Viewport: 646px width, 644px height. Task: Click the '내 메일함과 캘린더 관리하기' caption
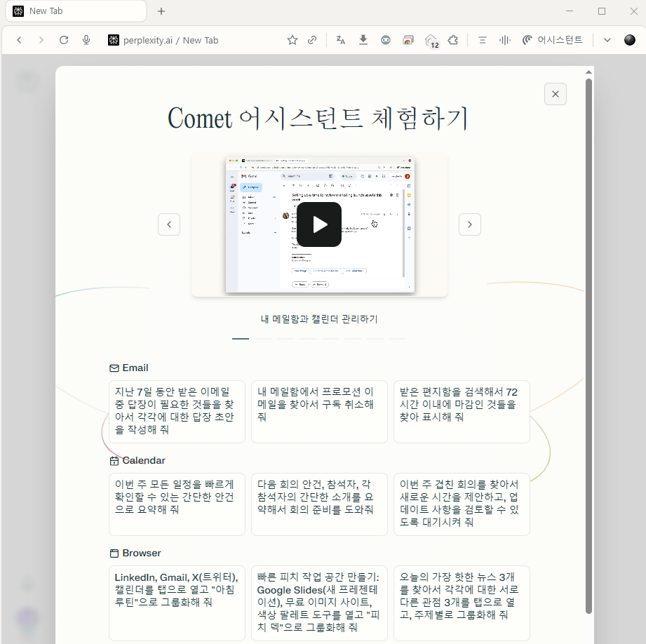pos(319,319)
